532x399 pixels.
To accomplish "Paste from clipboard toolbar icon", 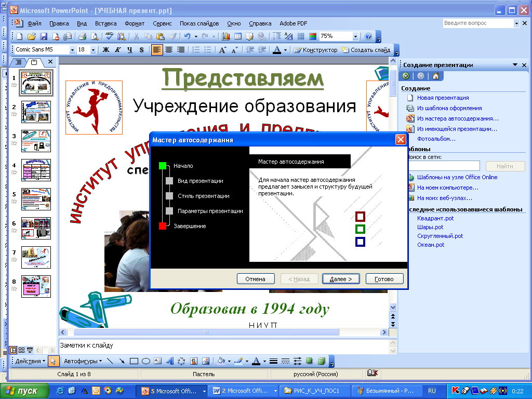I will tap(161, 36).
